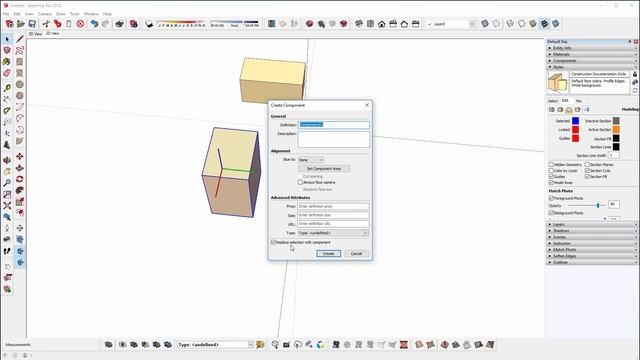Viewport: 640px width, 360px height.
Task: Activate the Orbit camera tool
Action: point(7,160)
